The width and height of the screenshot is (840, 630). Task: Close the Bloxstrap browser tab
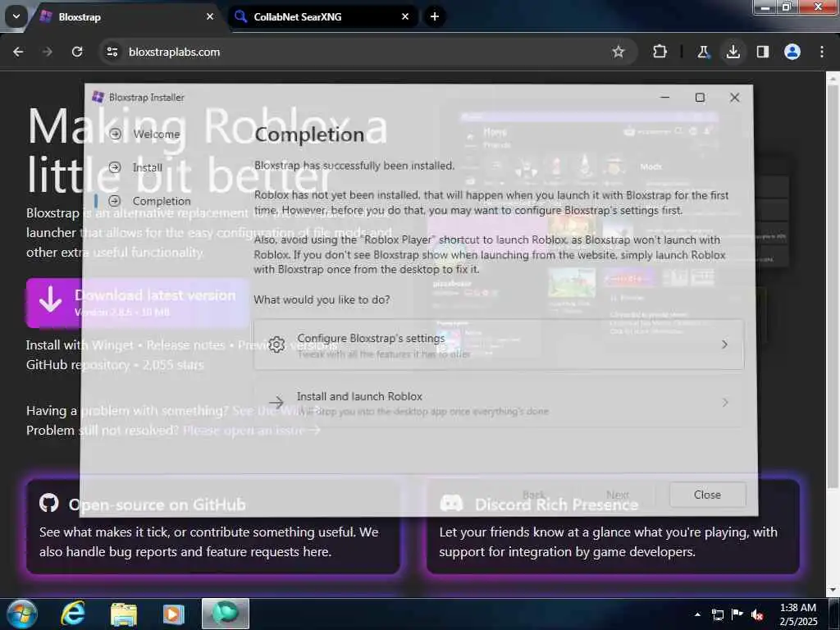(x=210, y=16)
